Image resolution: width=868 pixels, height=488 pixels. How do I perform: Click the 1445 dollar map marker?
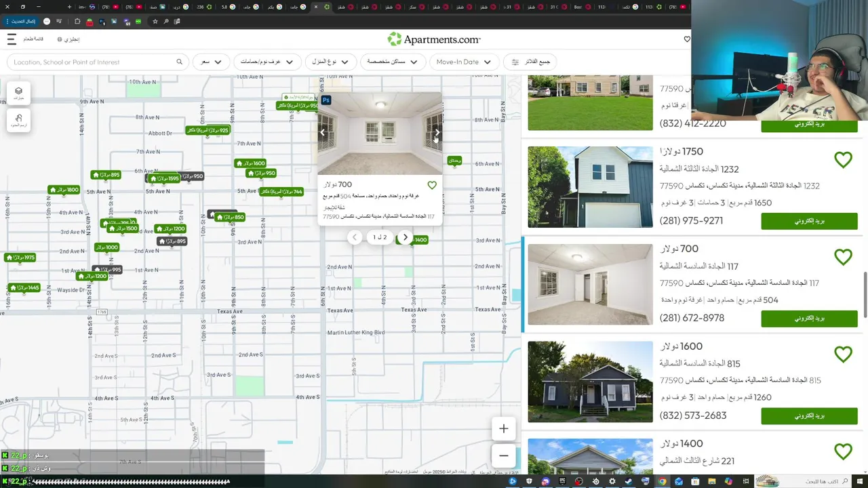(x=24, y=288)
